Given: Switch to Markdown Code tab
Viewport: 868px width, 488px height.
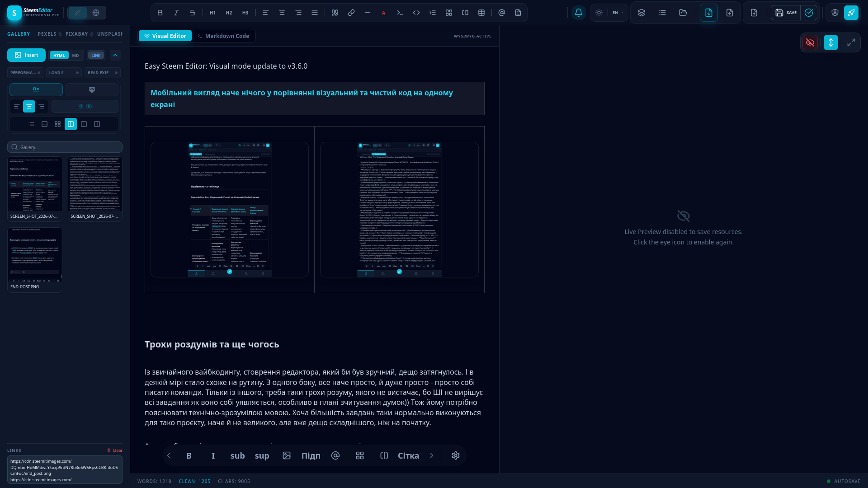Looking at the screenshot, I should [223, 36].
